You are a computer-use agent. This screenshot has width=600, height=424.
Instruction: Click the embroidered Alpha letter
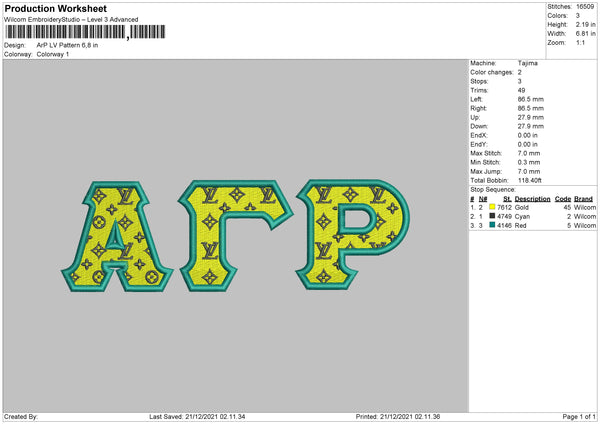117,236
